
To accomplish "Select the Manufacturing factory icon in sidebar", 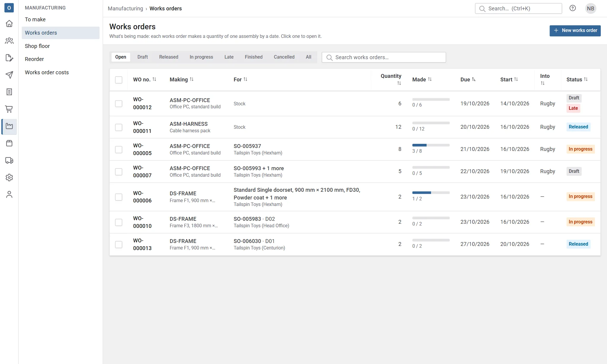I will (9, 126).
